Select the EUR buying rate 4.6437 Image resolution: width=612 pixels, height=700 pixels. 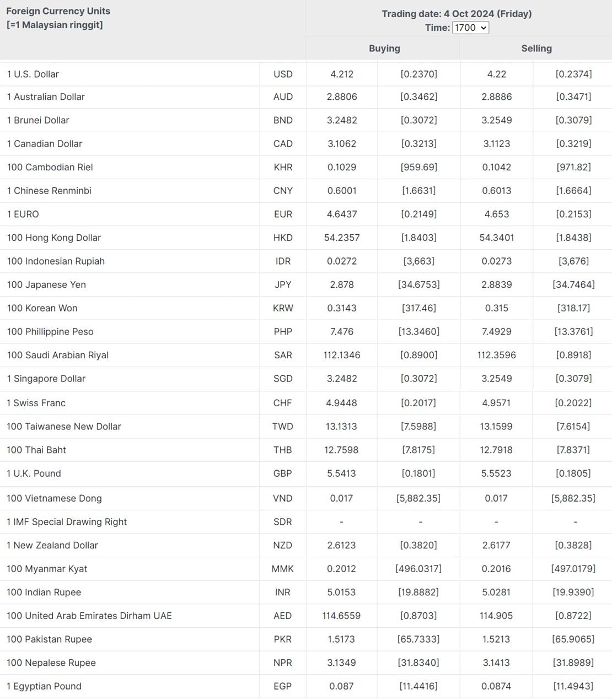(342, 214)
